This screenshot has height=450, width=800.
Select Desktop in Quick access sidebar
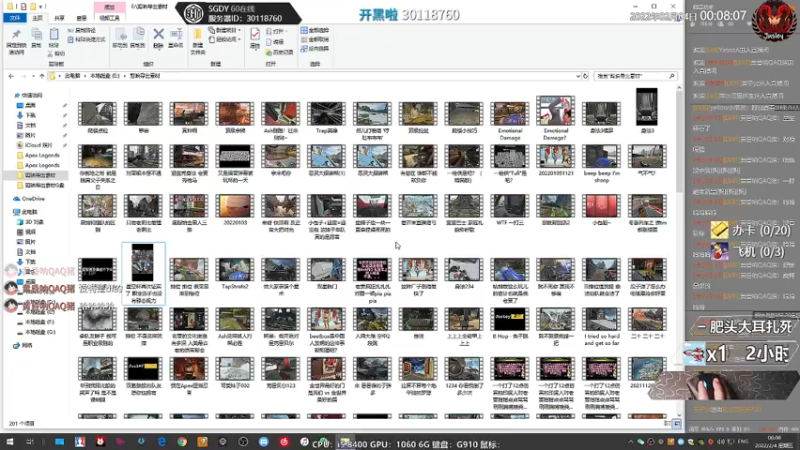click(x=31, y=106)
